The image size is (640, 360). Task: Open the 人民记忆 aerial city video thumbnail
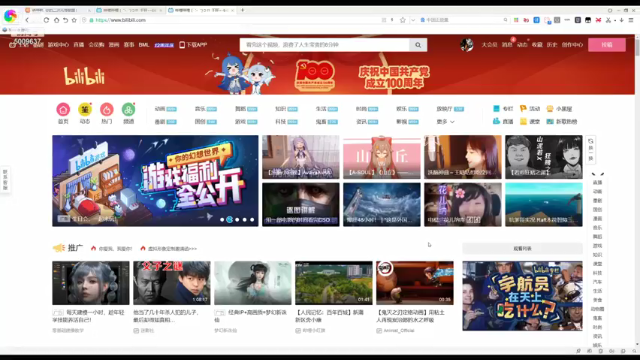334,283
